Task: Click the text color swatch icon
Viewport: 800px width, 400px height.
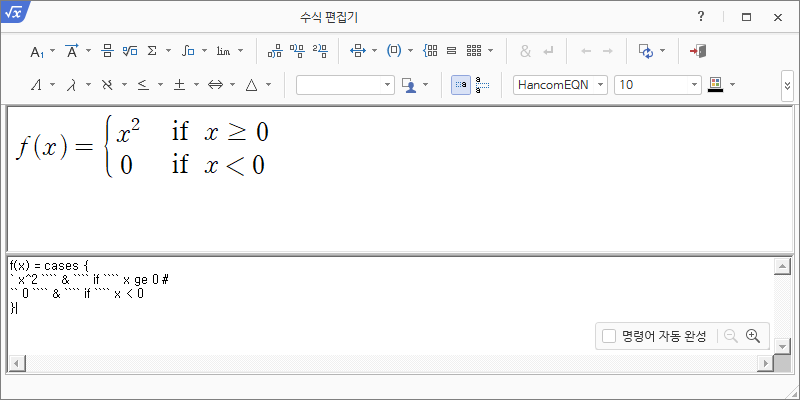Action: pos(715,85)
